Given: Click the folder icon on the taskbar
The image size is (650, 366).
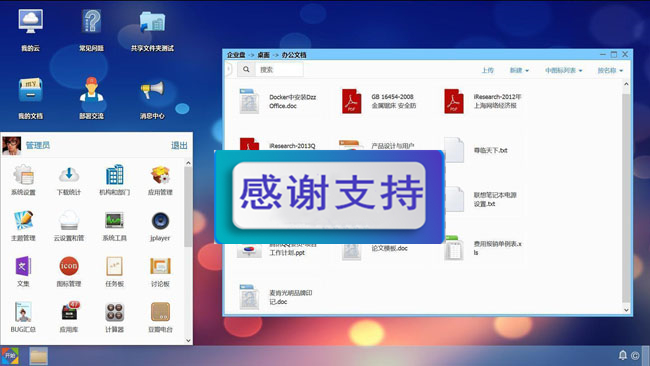Looking at the screenshot, I should [x=39, y=356].
